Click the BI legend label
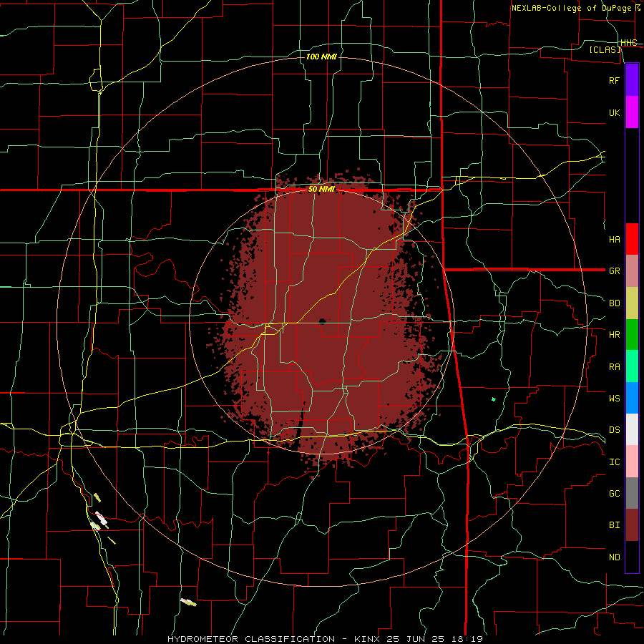The width and height of the screenshot is (644, 644). [x=614, y=525]
